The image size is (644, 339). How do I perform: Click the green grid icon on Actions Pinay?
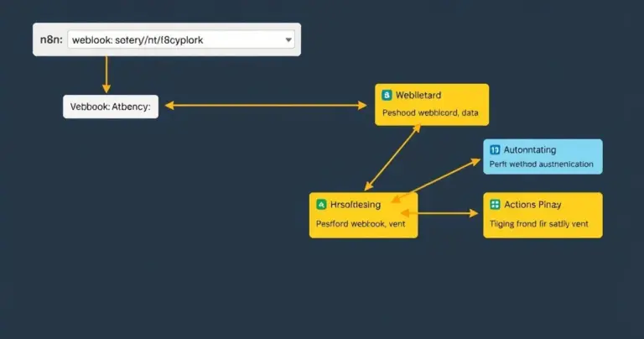click(495, 204)
